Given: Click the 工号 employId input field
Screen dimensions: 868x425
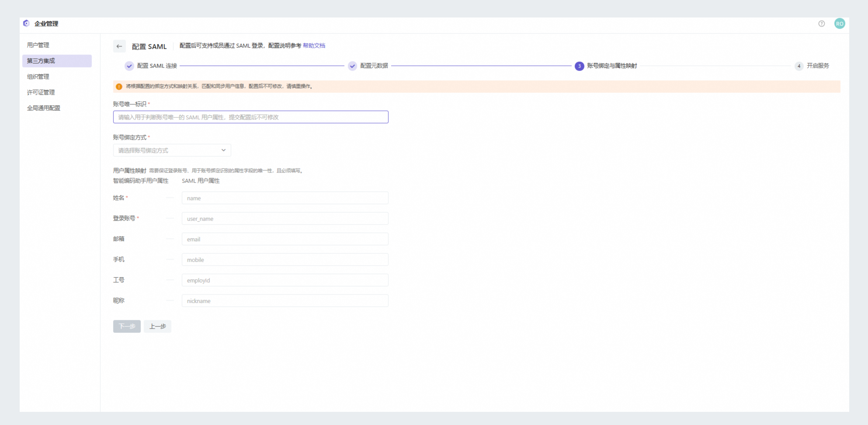Looking at the screenshot, I should click(285, 280).
